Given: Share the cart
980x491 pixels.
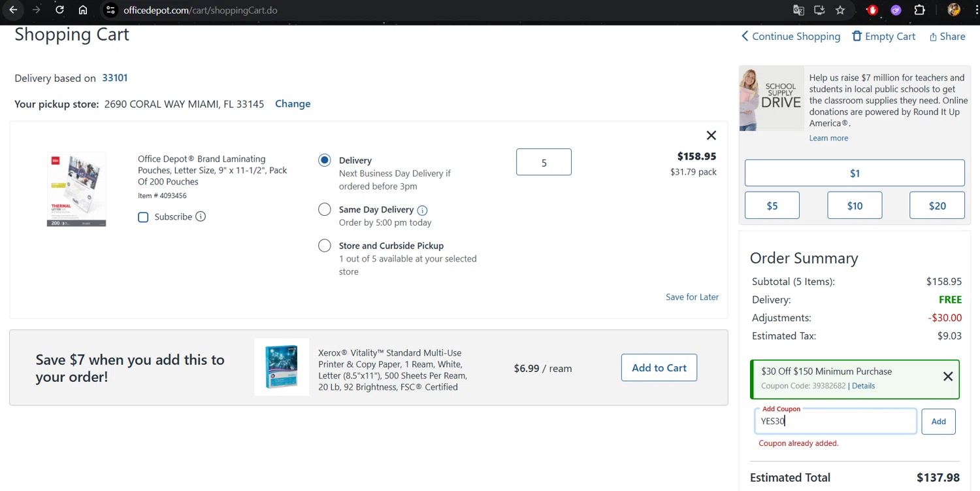Looking at the screenshot, I should click(947, 37).
